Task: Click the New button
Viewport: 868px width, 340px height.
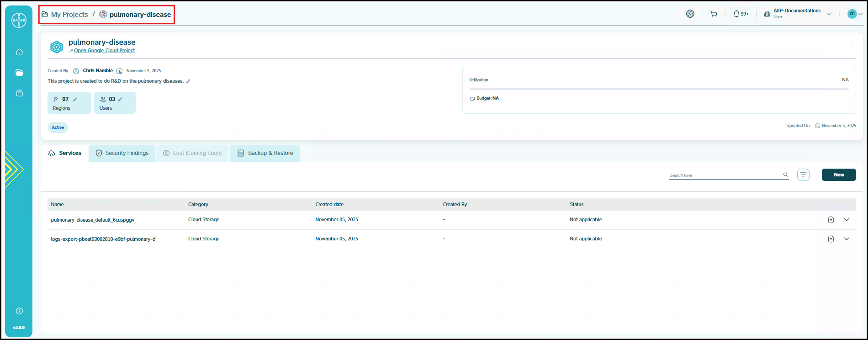Action: pyautogui.click(x=838, y=175)
